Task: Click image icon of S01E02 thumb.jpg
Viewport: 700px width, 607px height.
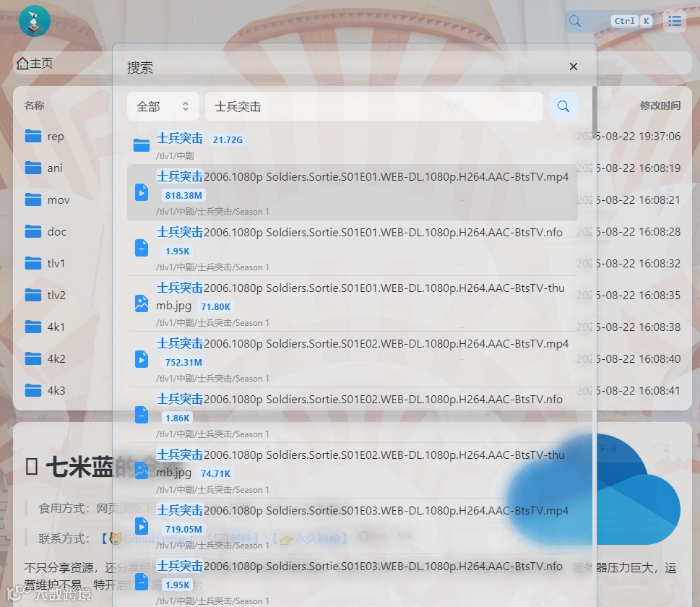Action: click(x=142, y=470)
